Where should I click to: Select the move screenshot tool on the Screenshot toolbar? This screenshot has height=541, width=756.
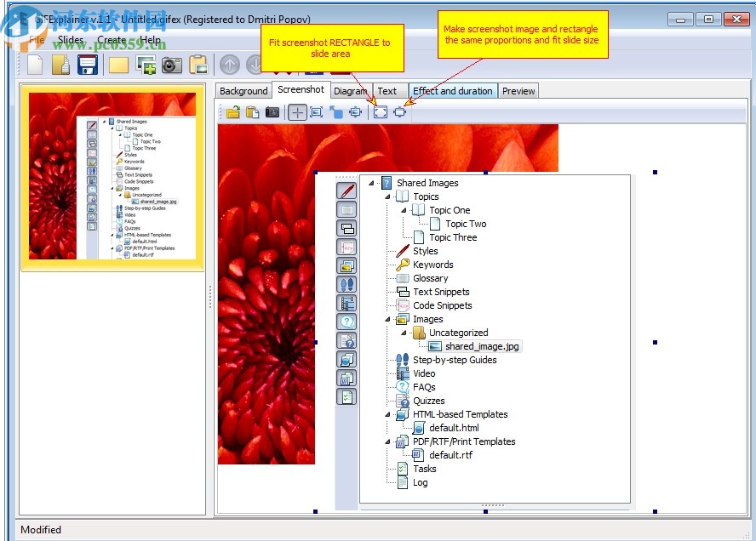pos(297,111)
